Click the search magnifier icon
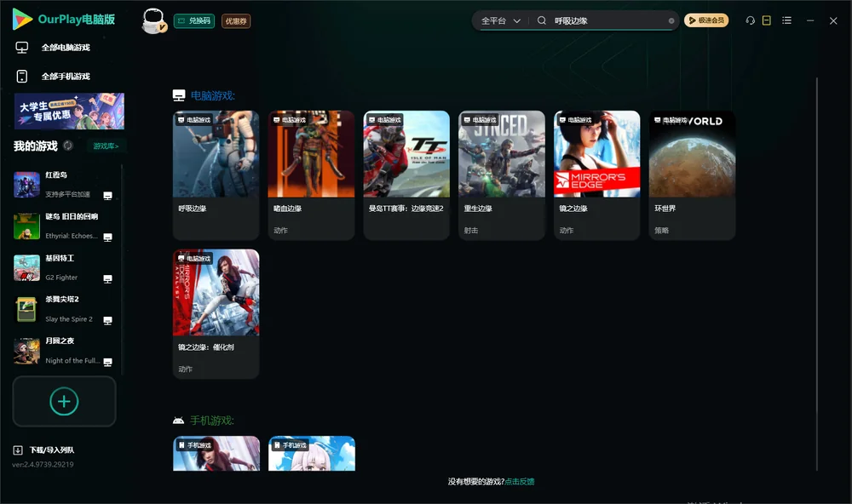 pyautogui.click(x=541, y=20)
